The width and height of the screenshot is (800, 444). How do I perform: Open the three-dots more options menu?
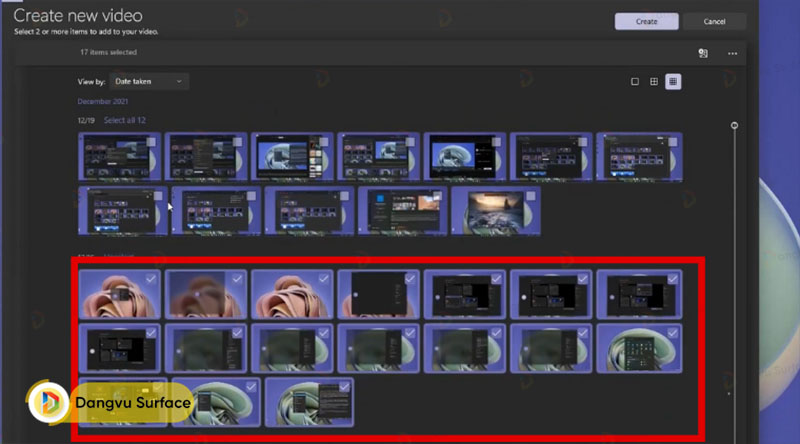tap(732, 53)
